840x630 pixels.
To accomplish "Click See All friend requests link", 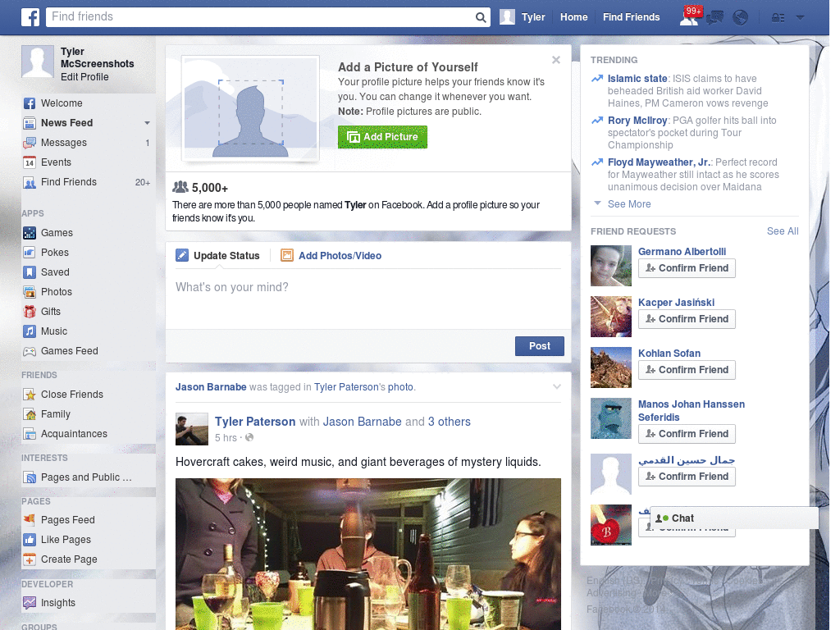I will 783,231.
